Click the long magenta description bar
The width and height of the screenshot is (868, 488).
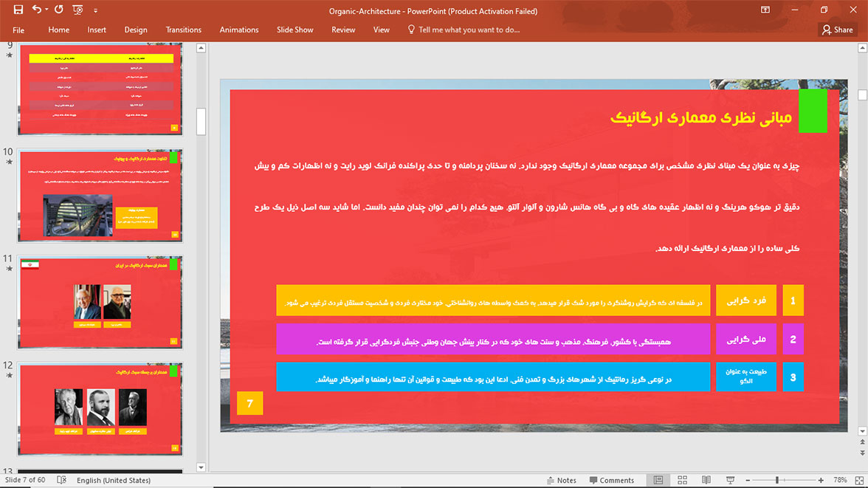tap(493, 339)
